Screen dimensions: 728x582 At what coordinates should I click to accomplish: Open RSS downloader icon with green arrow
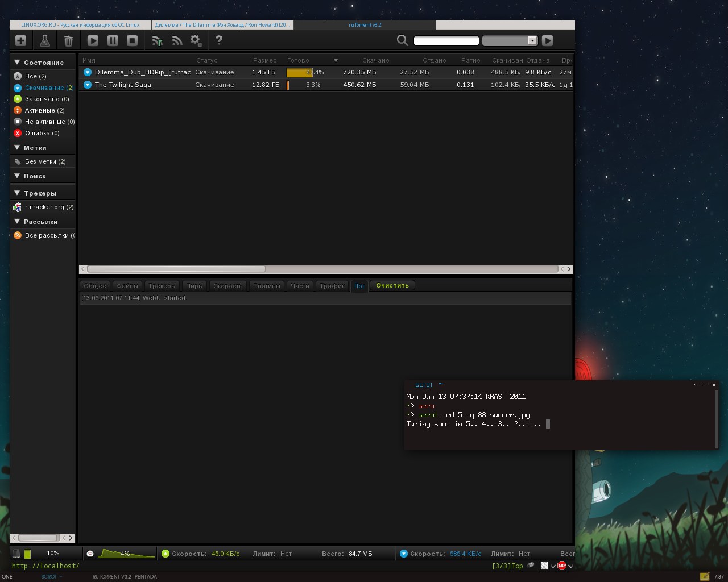[x=157, y=40]
